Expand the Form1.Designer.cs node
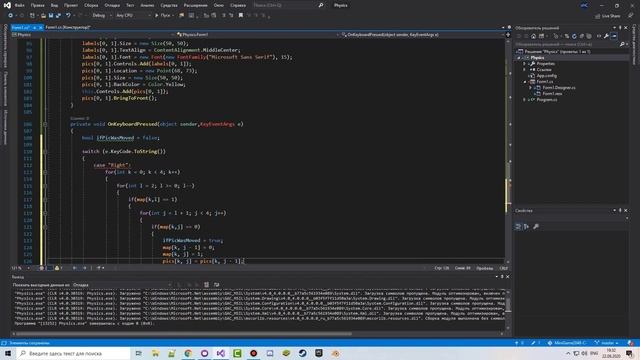 531,88
